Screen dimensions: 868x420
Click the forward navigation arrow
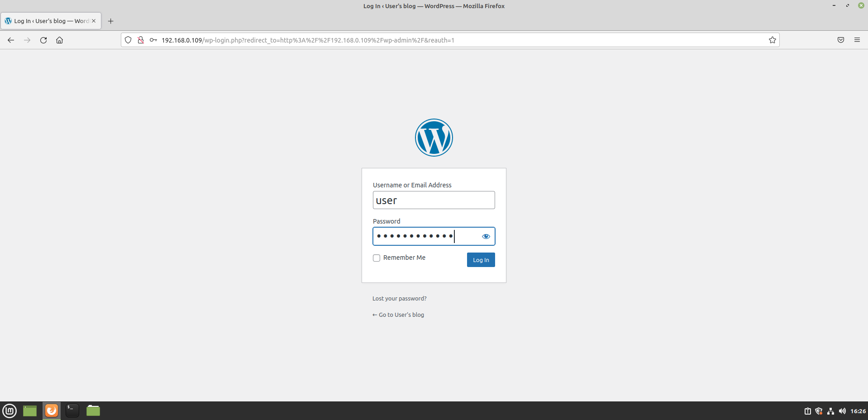[27, 40]
